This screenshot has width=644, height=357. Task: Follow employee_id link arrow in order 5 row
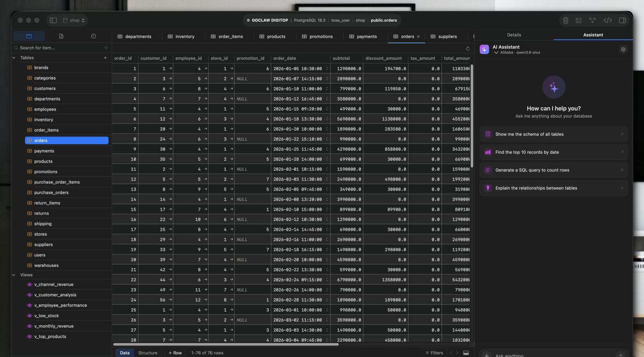[206, 109]
